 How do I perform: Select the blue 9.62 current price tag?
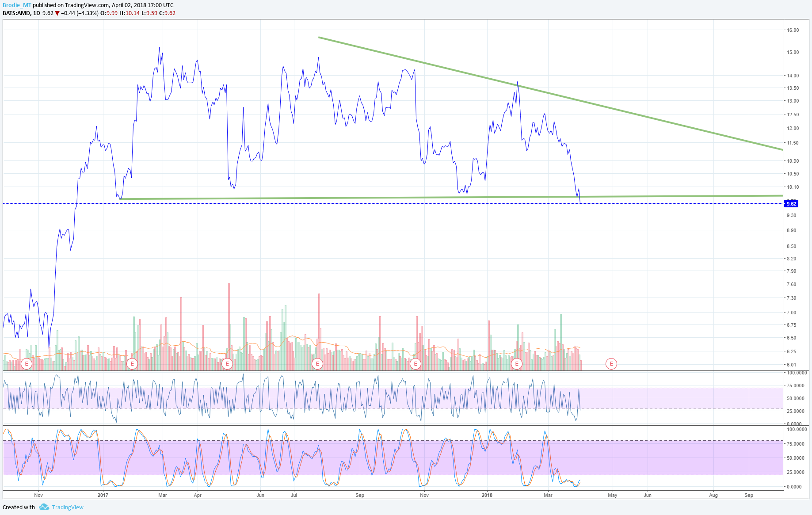pos(791,204)
